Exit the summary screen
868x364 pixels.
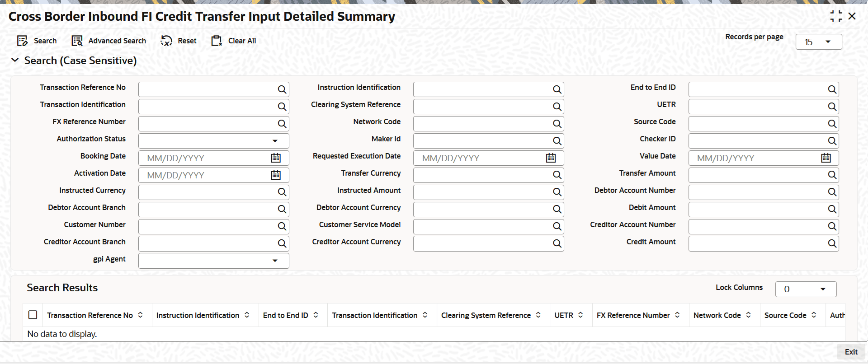coord(851,352)
